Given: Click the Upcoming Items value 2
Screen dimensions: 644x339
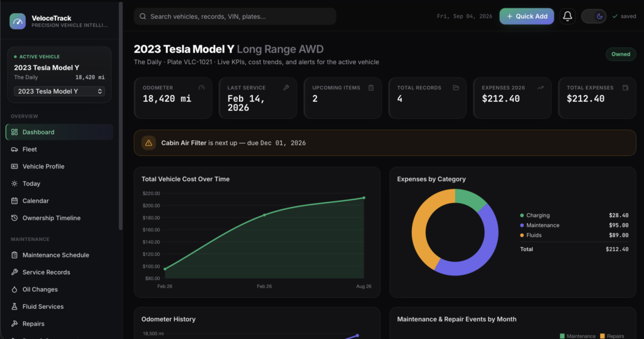Looking at the screenshot, I should 314,99.
